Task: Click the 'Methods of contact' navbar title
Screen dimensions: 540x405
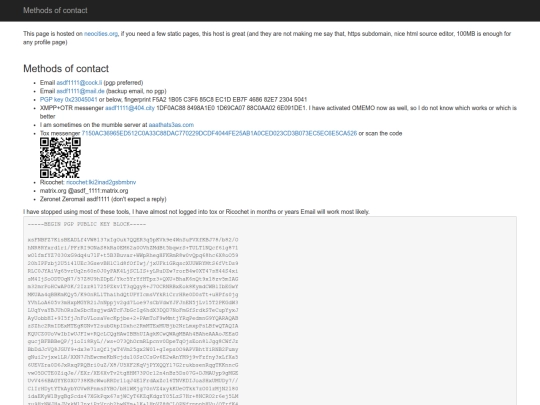Action: point(55,10)
